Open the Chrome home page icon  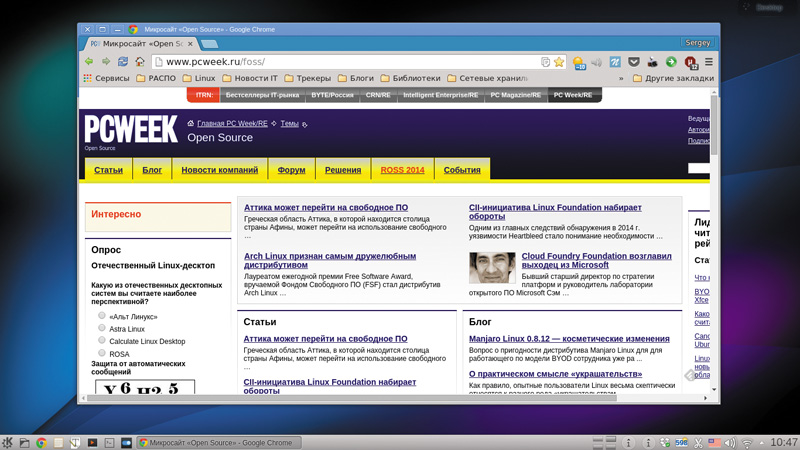pyautogui.click(x=140, y=62)
